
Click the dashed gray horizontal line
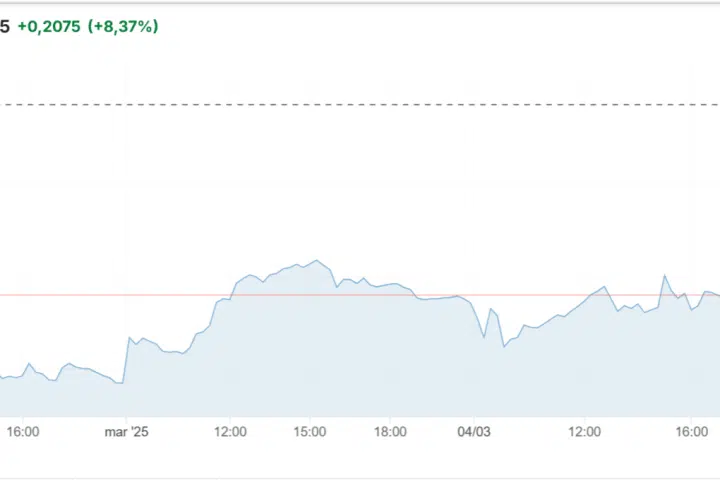(360, 104)
